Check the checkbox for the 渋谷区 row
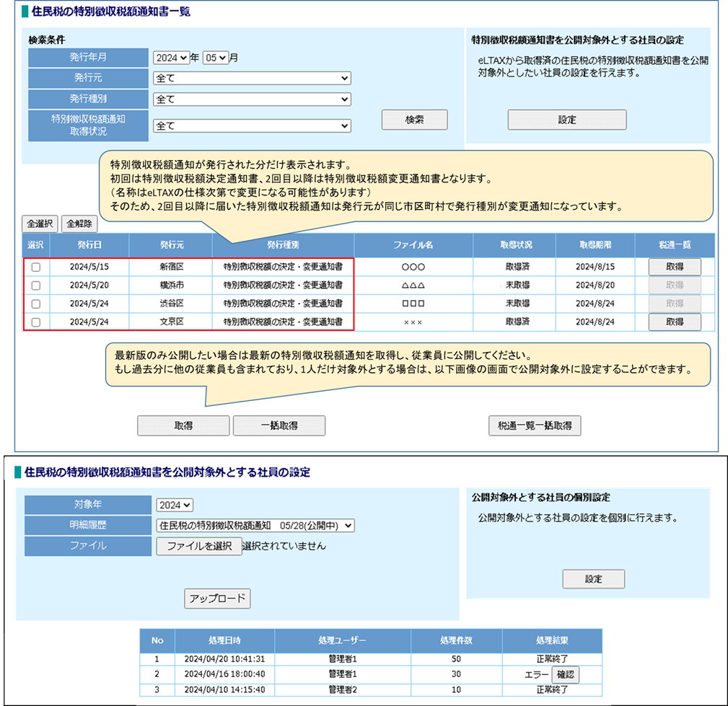 coord(35,304)
